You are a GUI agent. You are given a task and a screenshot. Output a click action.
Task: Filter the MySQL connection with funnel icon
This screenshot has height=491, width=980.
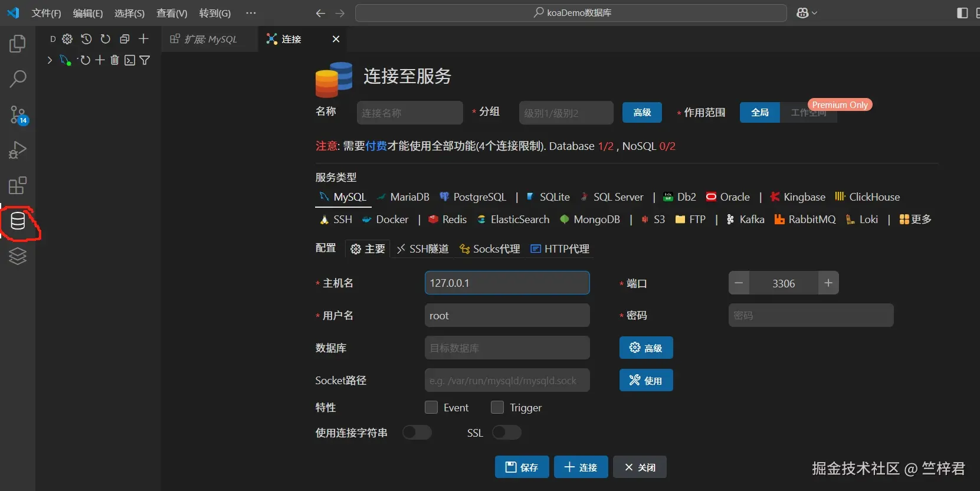(x=145, y=60)
